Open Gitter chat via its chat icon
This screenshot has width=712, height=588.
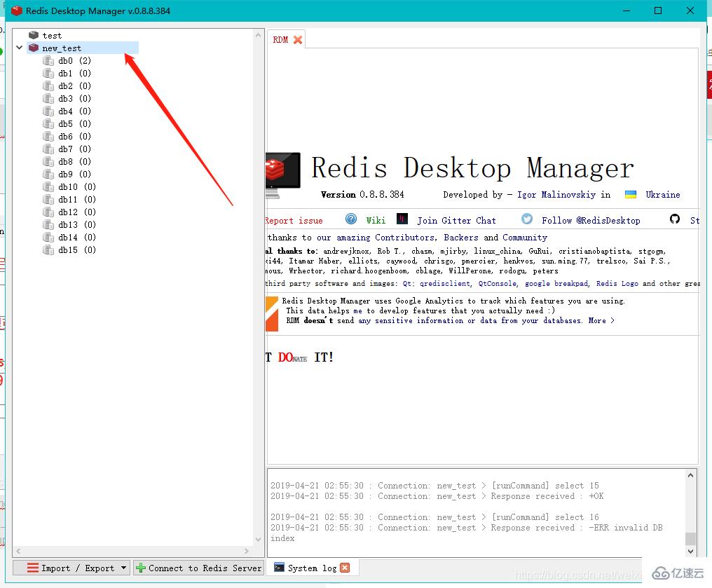coord(401,219)
